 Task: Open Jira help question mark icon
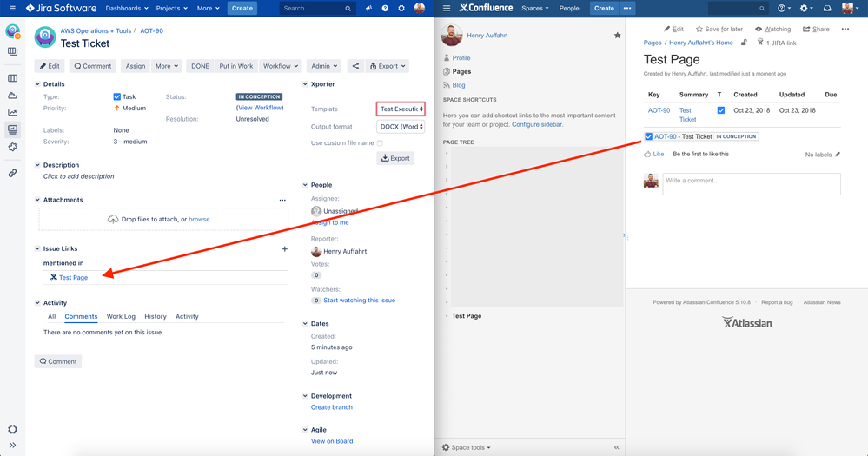coord(385,9)
